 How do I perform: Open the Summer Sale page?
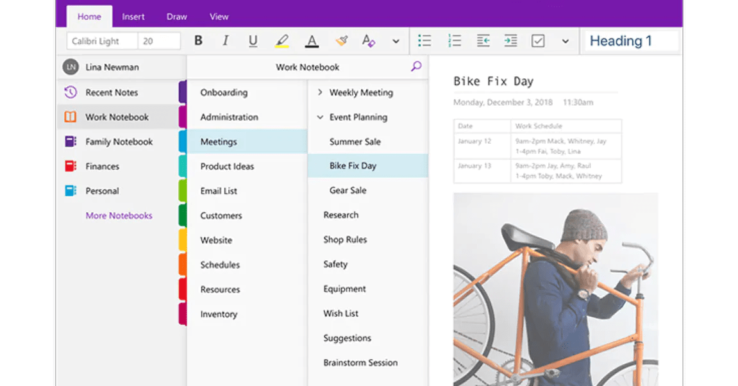pos(368,141)
